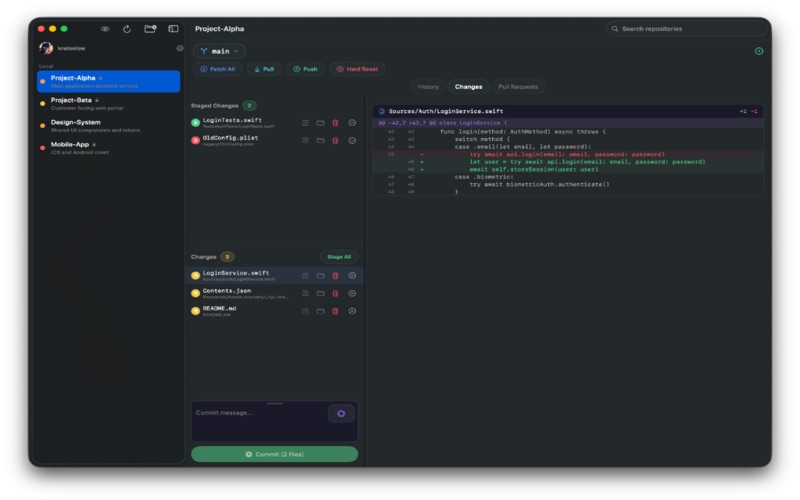The height and width of the screenshot is (500, 800).
Task: Select the Mobile-App repository
Action: (109, 148)
